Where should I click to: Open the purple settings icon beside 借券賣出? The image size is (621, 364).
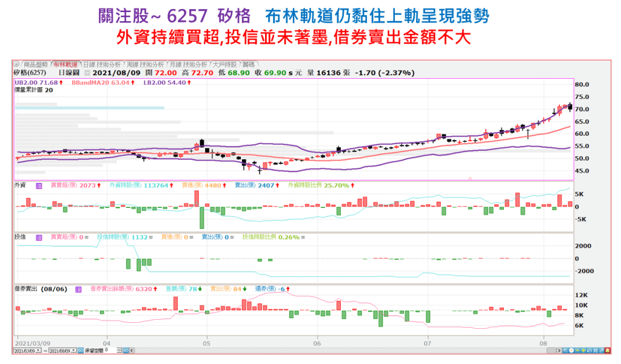tap(78, 290)
